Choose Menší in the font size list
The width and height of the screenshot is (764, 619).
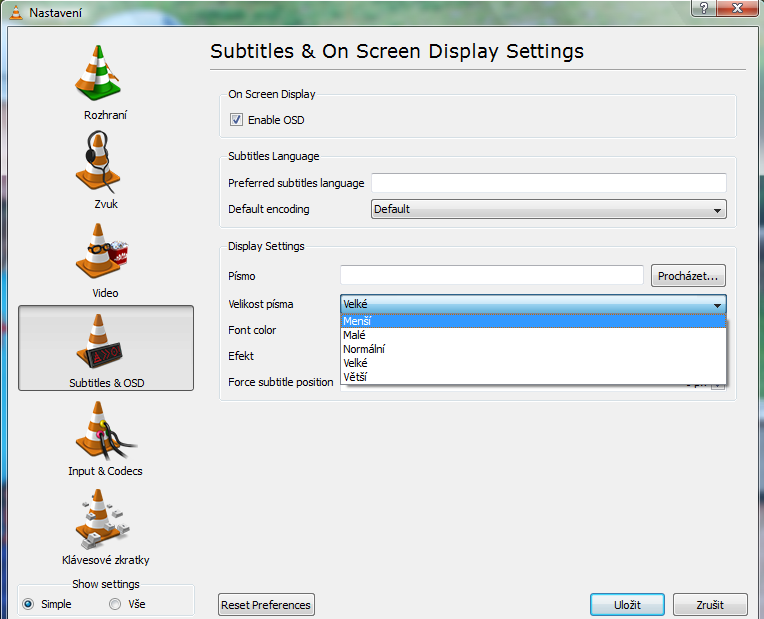pos(533,321)
